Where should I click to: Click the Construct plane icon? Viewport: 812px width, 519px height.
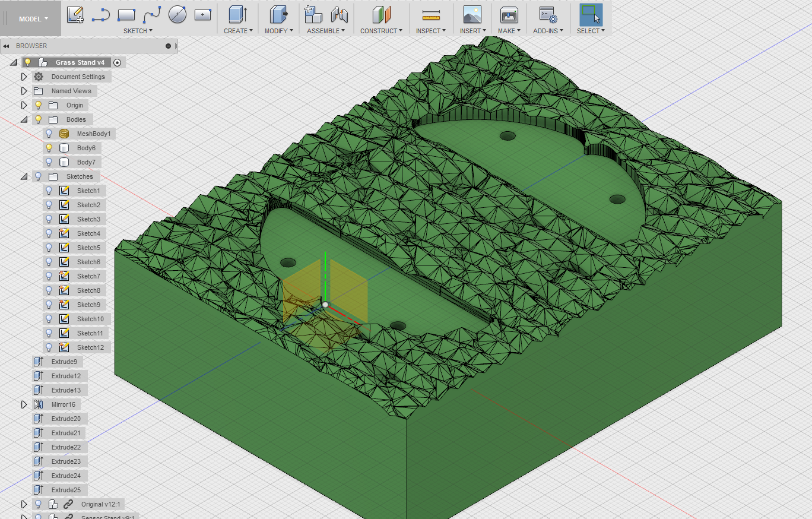[x=382, y=15]
